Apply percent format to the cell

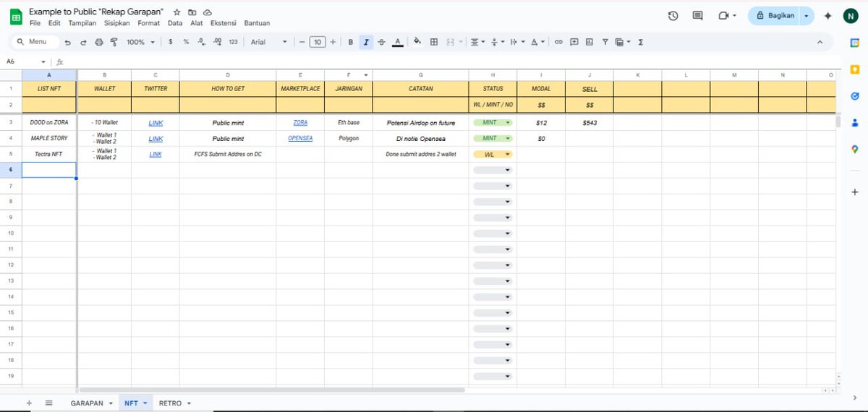point(186,43)
